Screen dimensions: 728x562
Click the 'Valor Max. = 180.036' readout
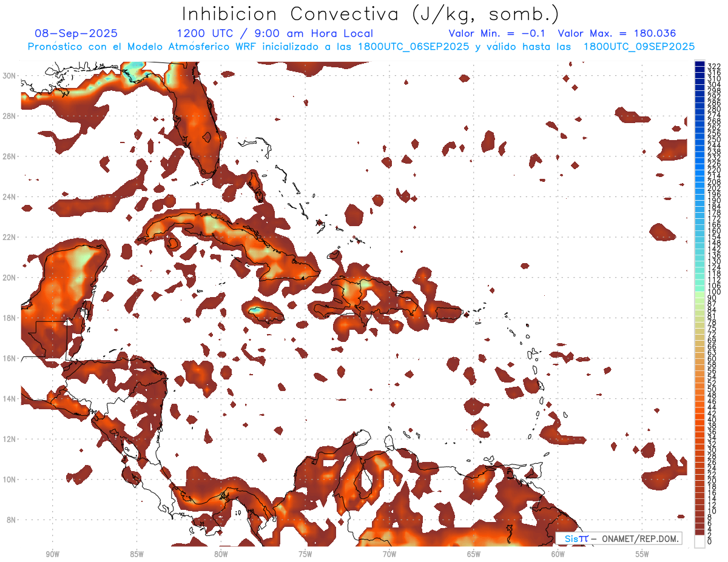[x=616, y=33]
